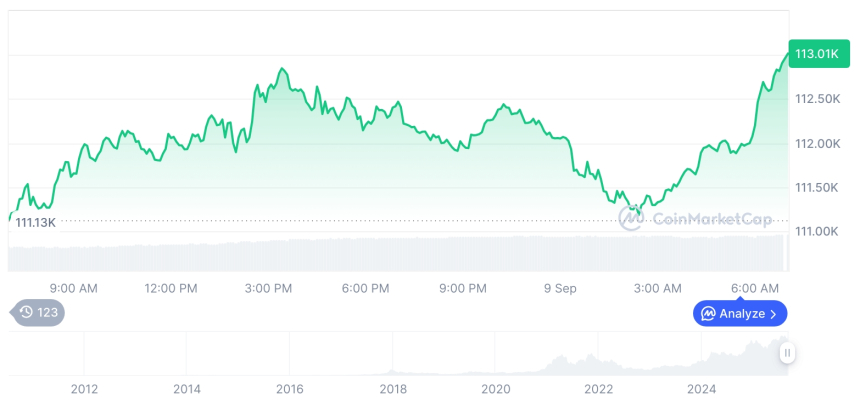The width and height of the screenshot is (860, 401).
Task: Click the 113.01K current price label
Action: click(816, 54)
